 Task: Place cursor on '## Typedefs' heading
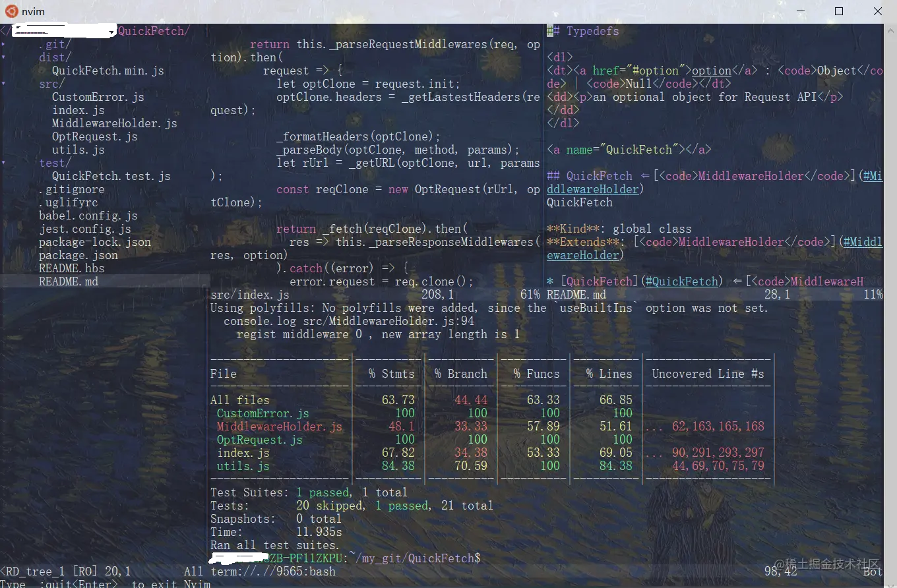pyautogui.click(x=583, y=31)
